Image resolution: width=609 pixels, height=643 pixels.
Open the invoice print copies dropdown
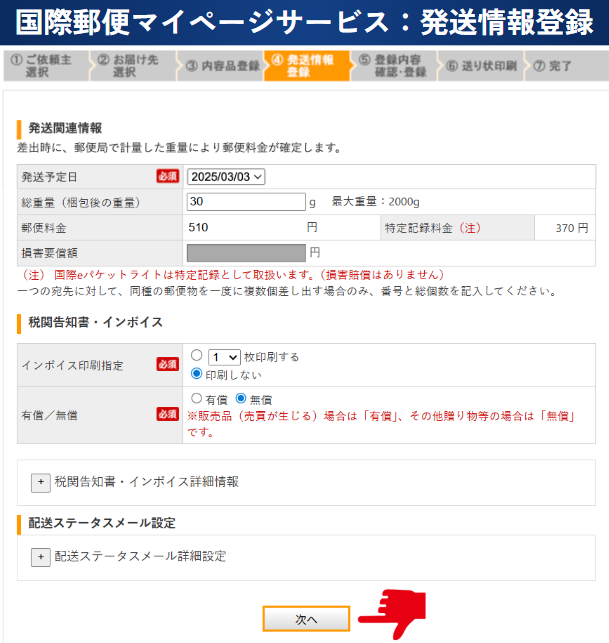224,356
